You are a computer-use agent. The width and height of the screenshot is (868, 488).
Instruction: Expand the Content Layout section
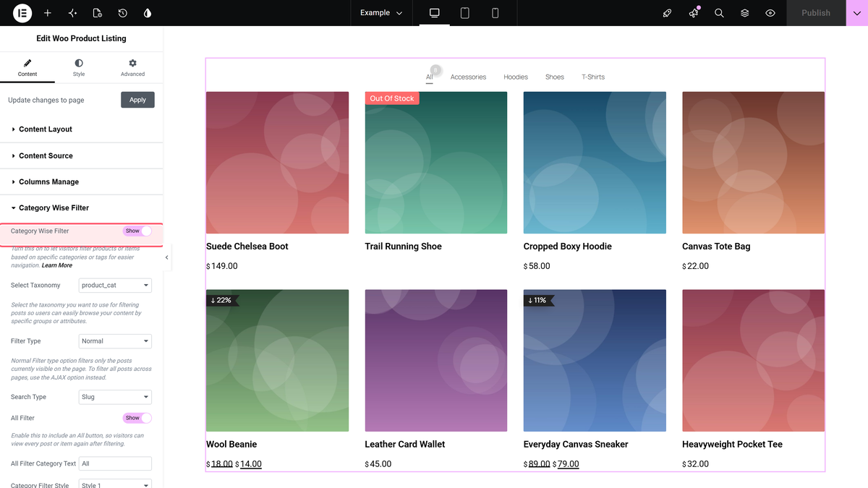click(x=82, y=129)
